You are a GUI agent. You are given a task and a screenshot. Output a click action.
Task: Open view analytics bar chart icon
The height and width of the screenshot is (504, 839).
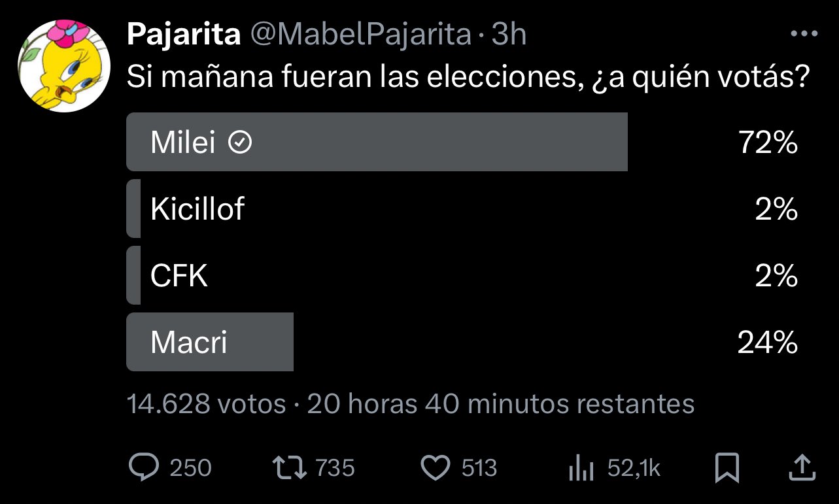click(580, 467)
